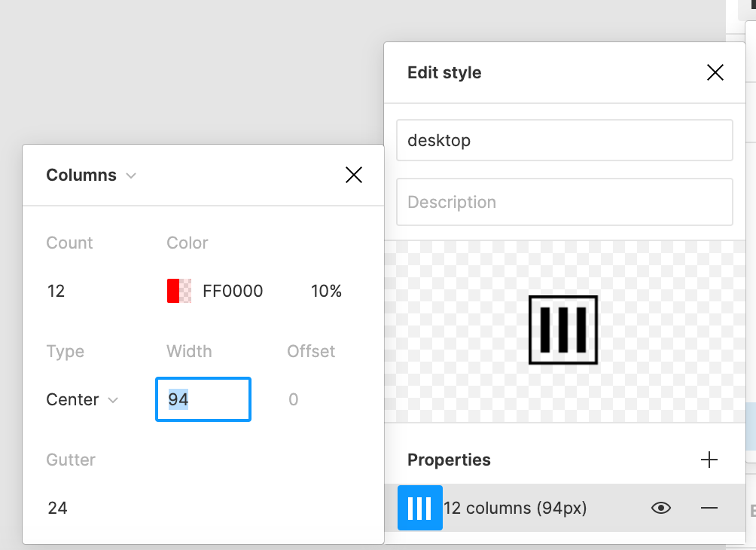Select the column Count value 12
This screenshot has height=550, width=756.
tap(56, 292)
